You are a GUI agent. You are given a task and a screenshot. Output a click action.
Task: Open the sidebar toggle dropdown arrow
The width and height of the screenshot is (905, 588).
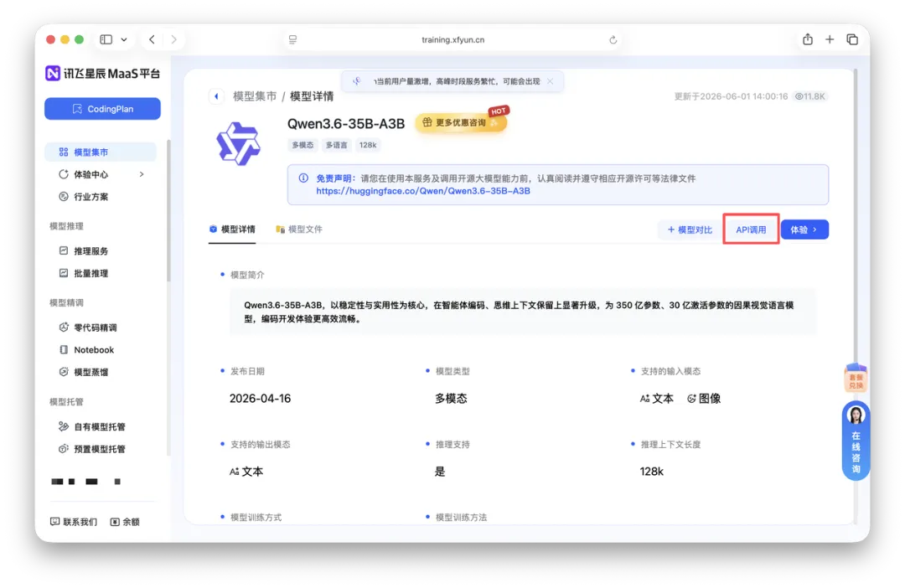pos(124,39)
